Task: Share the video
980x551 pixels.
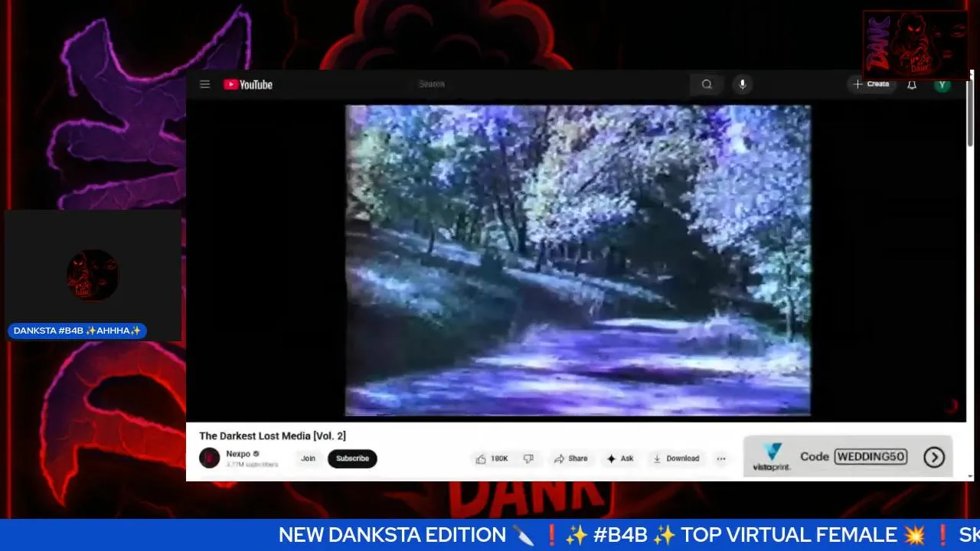Action: tap(570, 458)
